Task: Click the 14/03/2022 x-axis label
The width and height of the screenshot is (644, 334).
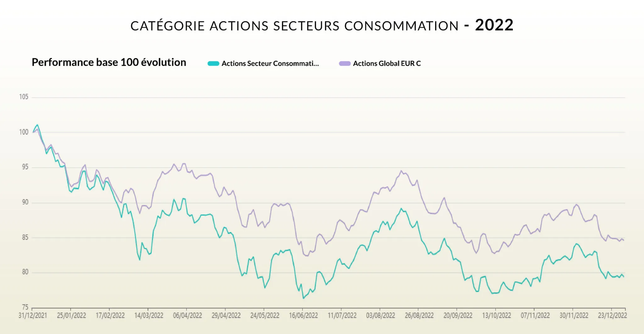Action: click(x=149, y=315)
